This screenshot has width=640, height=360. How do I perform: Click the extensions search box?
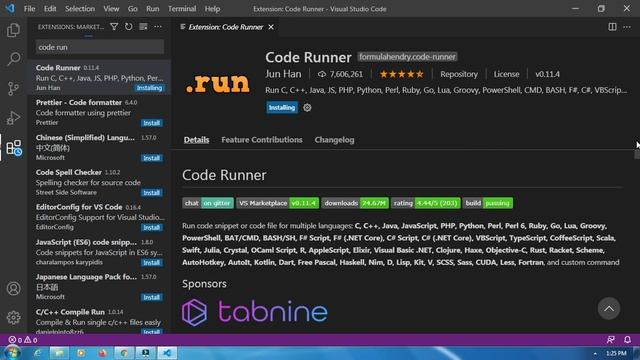100,47
